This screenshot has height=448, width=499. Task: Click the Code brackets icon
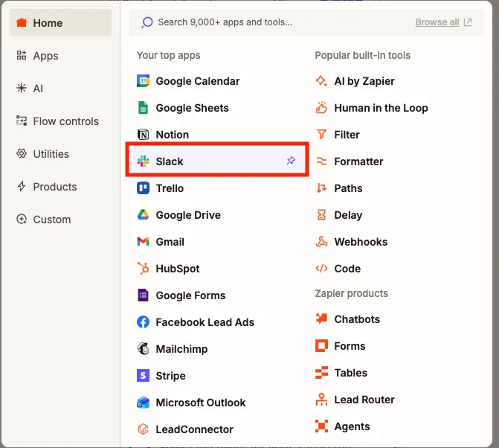click(321, 268)
